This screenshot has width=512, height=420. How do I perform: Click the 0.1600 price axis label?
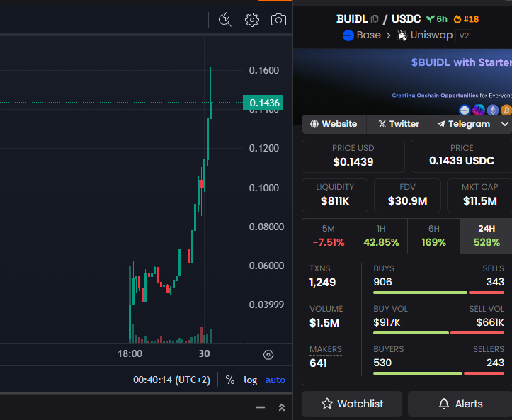click(264, 71)
